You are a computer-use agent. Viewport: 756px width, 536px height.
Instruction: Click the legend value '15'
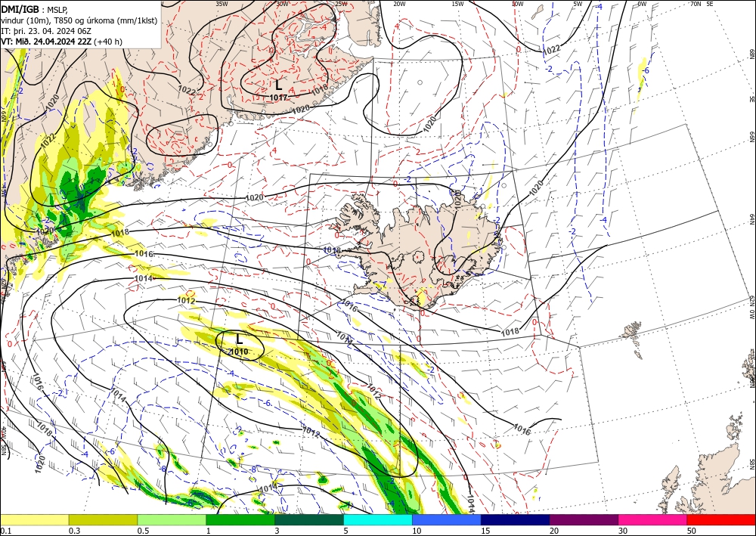(485, 531)
